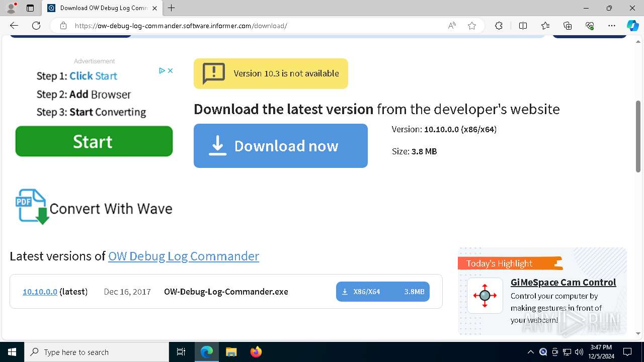The height and width of the screenshot is (362, 644).
Task: Open File Explorer from the taskbar
Action: click(x=231, y=352)
